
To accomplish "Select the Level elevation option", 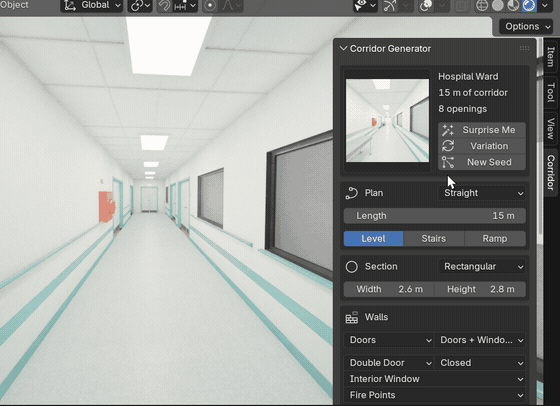I will 373,239.
